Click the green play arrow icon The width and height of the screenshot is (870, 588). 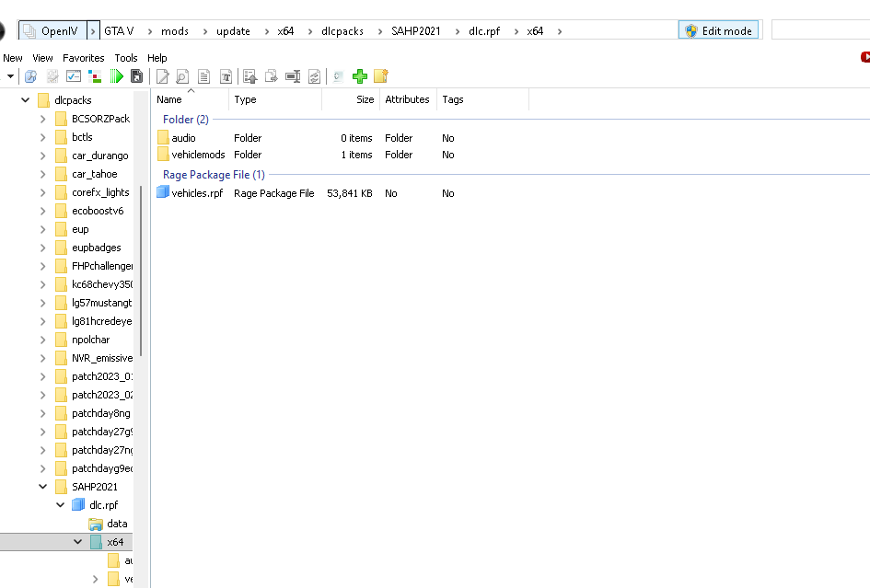coord(116,76)
